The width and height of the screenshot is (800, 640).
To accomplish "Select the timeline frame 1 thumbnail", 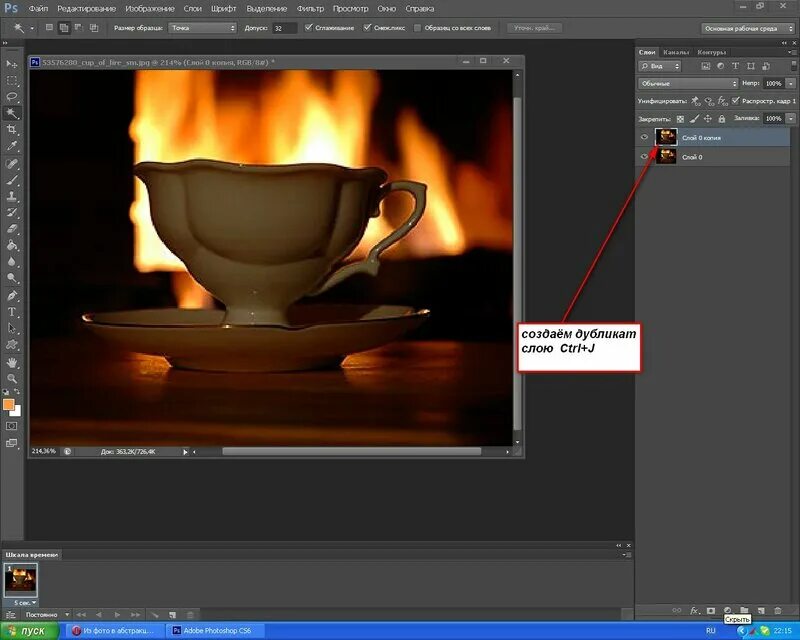I will [20, 580].
